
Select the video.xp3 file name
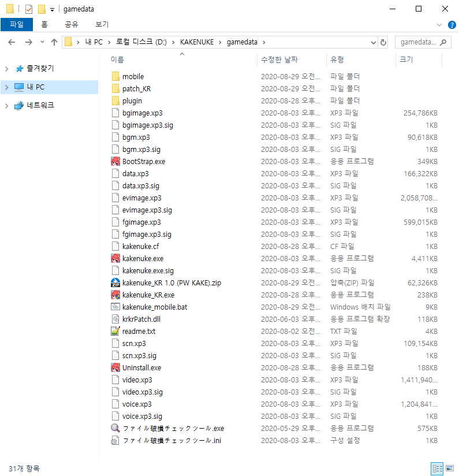click(137, 380)
